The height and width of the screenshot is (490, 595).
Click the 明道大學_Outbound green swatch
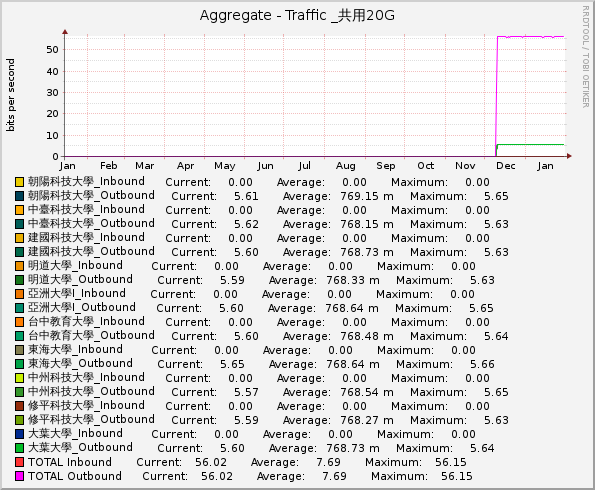point(19,280)
